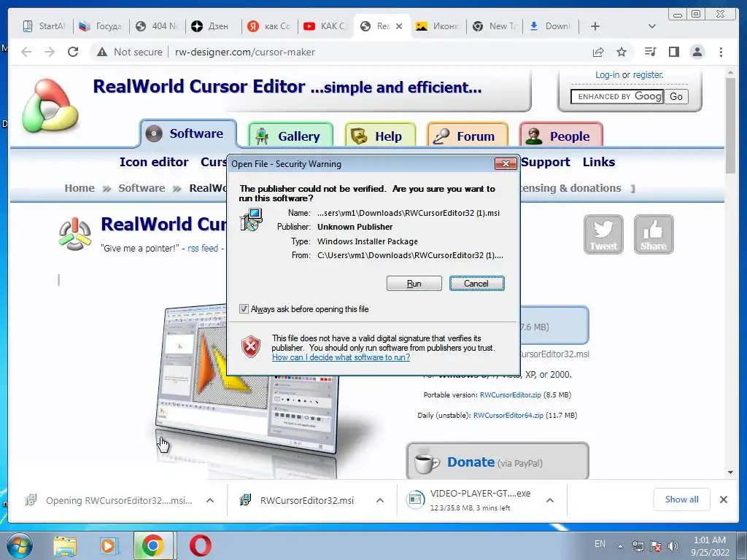747x560 pixels.
Task: Switch to the Downloads tab
Action: (550, 26)
